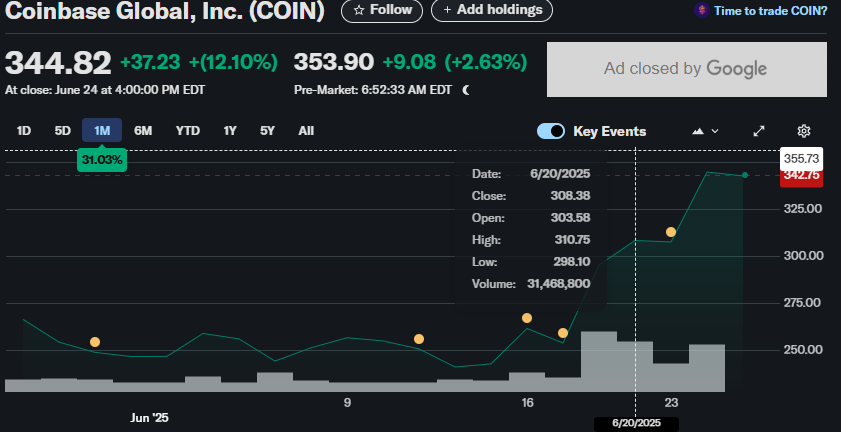Click the Open 303.58 tooltip value
841x432 pixels.
tap(570, 218)
